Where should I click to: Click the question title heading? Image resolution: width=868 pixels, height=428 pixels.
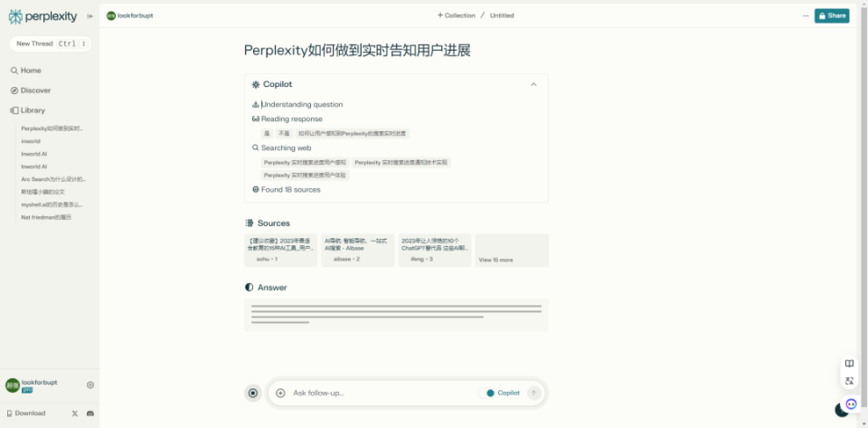pos(357,51)
